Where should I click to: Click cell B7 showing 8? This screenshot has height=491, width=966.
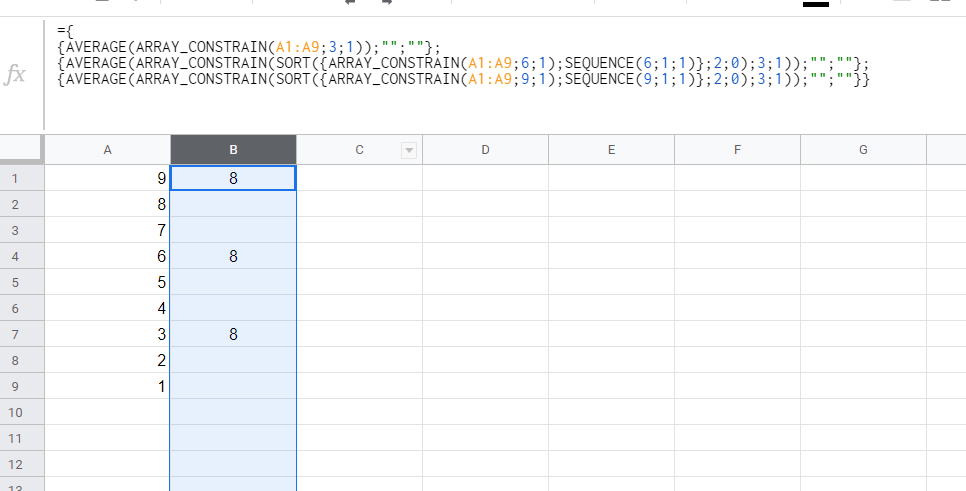[x=233, y=334]
